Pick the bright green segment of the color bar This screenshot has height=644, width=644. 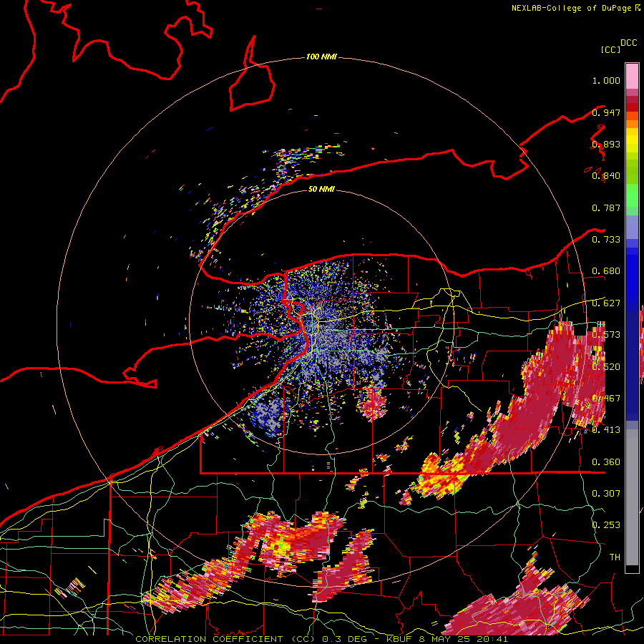[632, 195]
